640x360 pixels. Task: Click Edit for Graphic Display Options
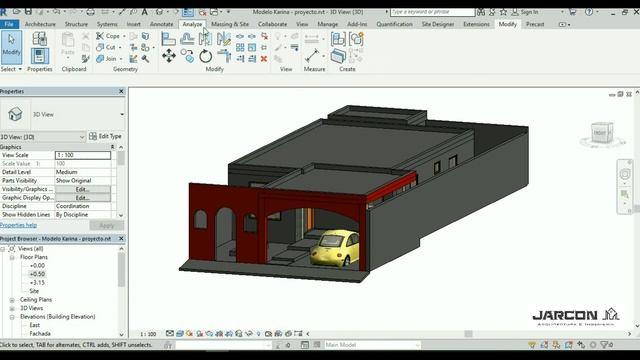(82, 198)
